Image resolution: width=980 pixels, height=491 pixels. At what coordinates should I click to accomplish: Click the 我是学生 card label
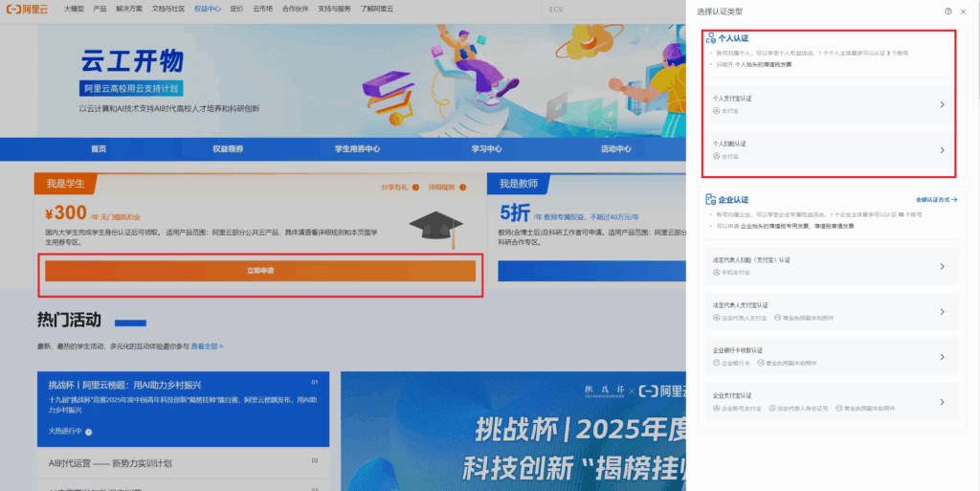[66, 184]
